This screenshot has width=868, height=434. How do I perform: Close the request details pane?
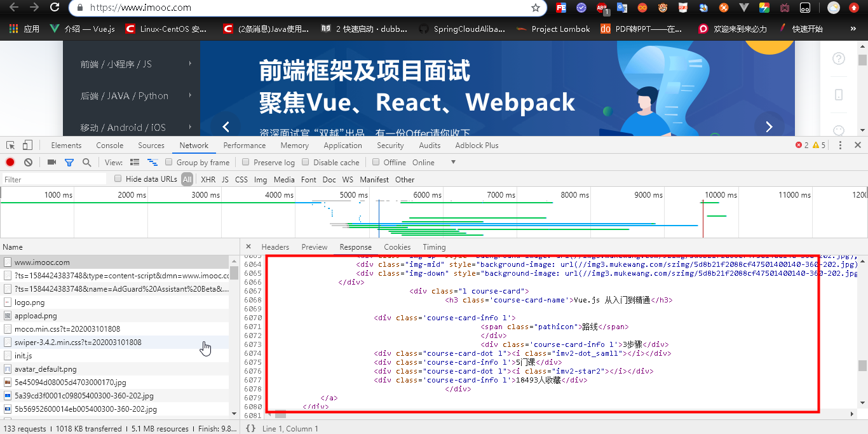[x=248, y=247]
